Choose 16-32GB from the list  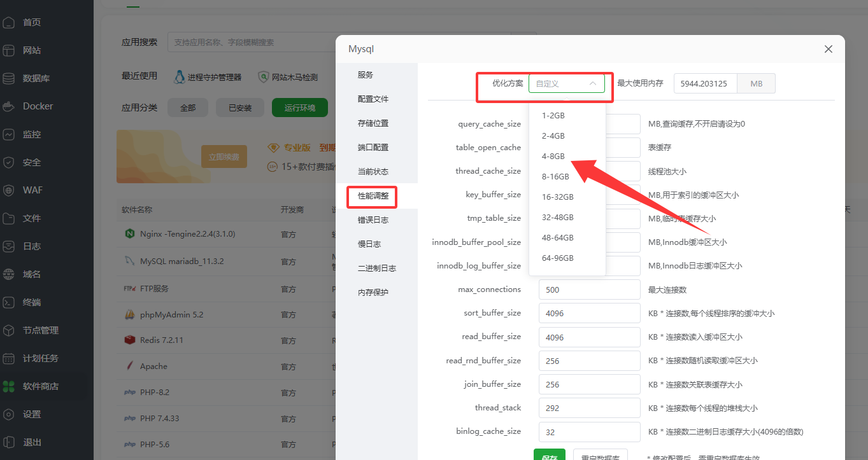(x=557, y=197)
